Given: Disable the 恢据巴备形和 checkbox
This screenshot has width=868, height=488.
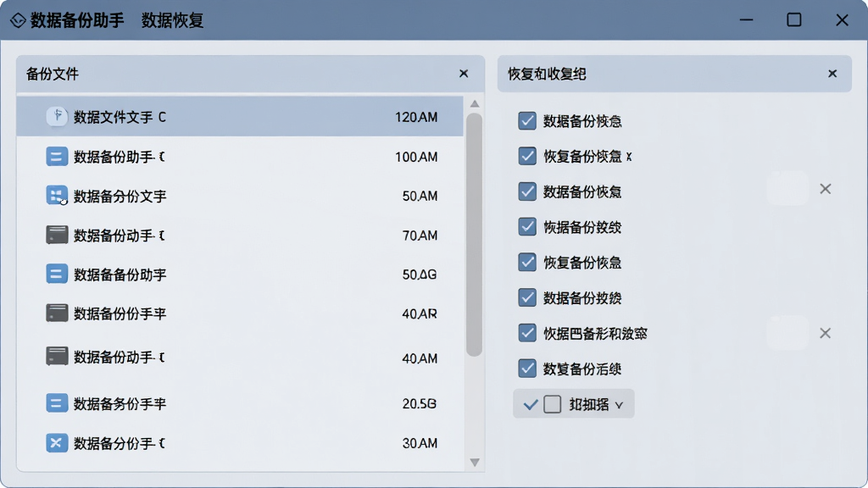Looking at the screenshot, I should point(527,333).
